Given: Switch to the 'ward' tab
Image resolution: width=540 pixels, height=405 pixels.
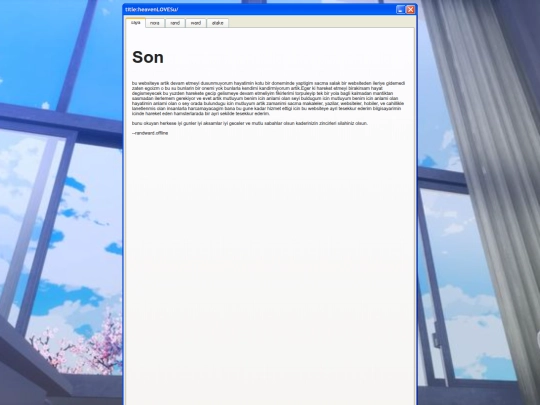Looking at the screenshot, I should (196, 23).
